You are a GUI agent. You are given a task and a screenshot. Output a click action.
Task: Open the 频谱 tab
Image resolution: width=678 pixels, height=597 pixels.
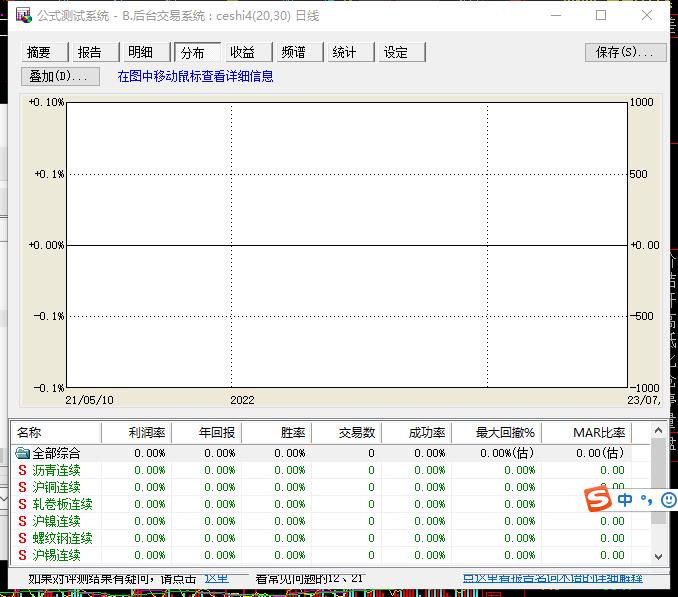click(x=300, y=52)
